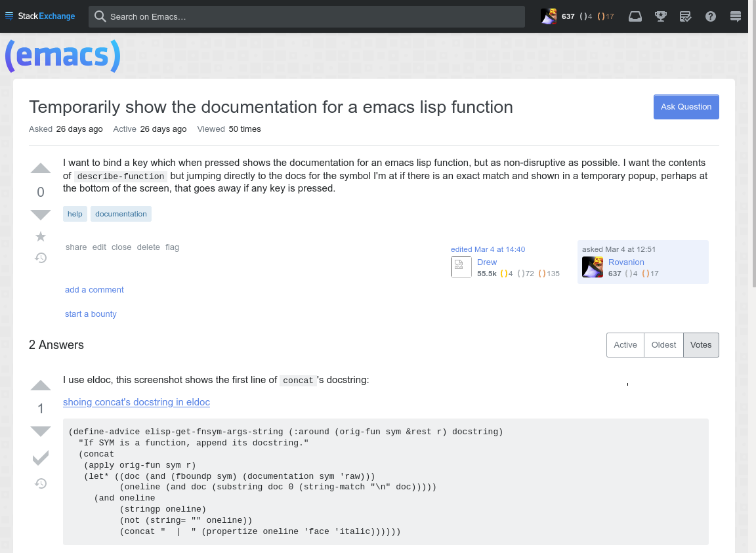This screenshot has height=553, width=756.
Task: Switch answers sorting to Active
Action: [x=625, y=344]
